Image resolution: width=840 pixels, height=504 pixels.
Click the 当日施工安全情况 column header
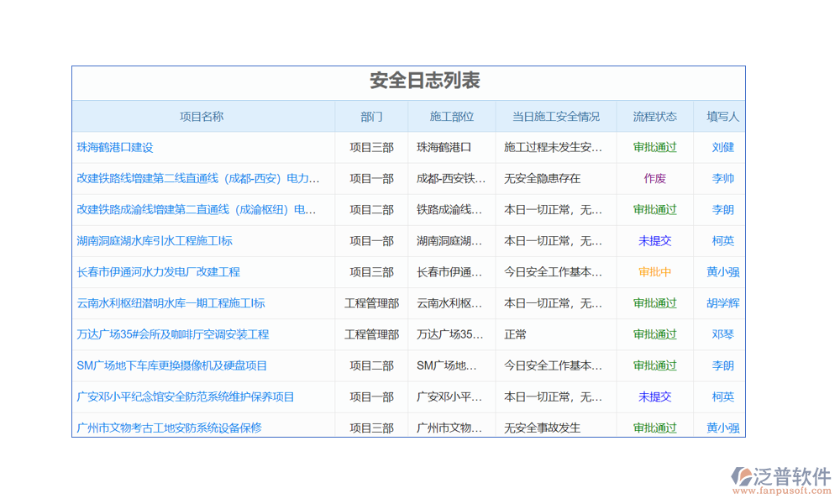pyautogui.click(x=556, y=117)
